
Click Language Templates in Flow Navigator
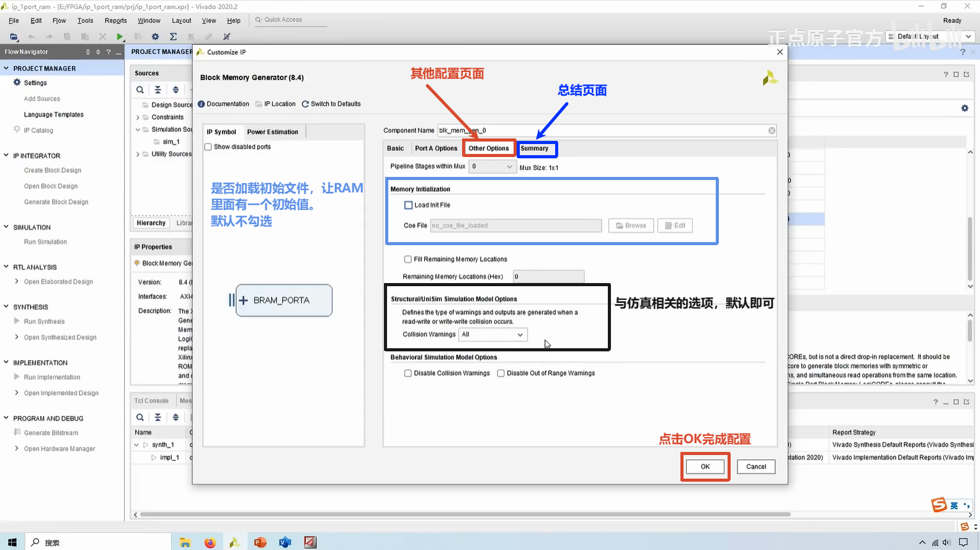point(53,115)
